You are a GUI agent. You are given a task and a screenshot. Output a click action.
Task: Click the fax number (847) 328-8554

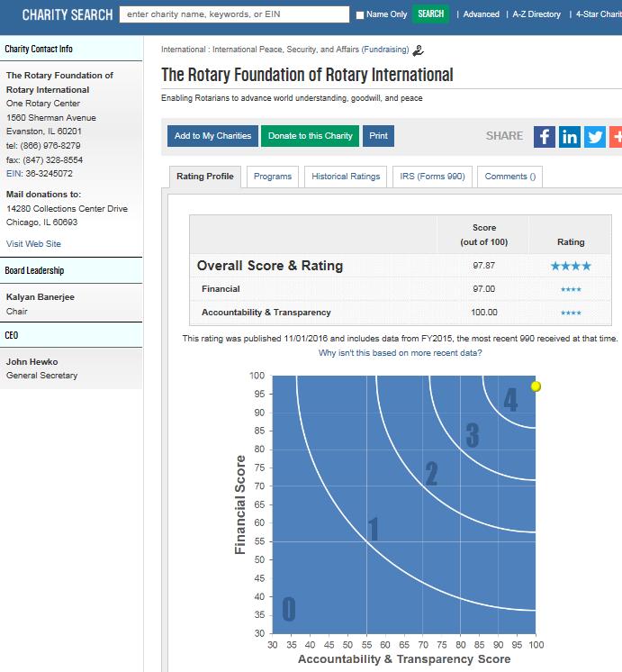point(53,160)
